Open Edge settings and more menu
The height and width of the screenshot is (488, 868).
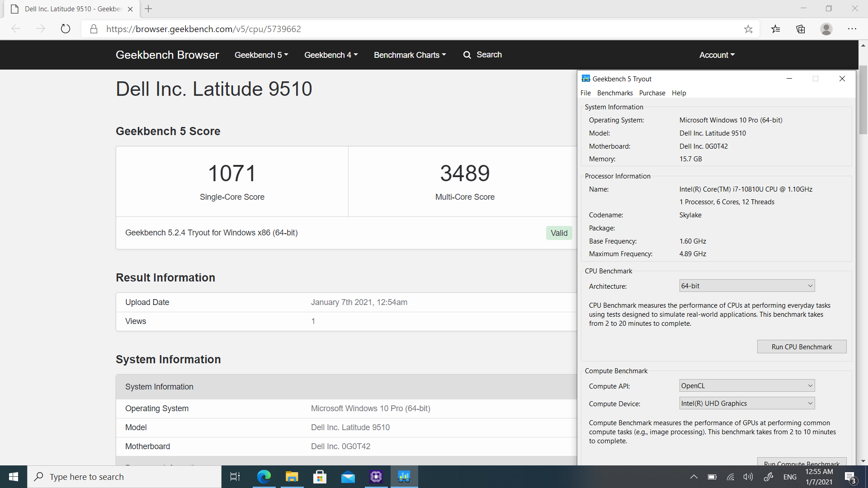click(852, 29)
